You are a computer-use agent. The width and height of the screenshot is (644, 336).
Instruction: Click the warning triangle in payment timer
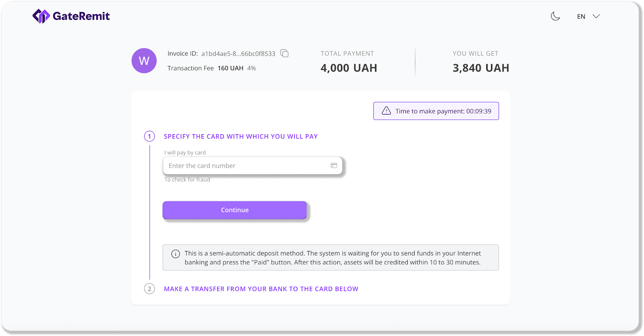[386, 111]
